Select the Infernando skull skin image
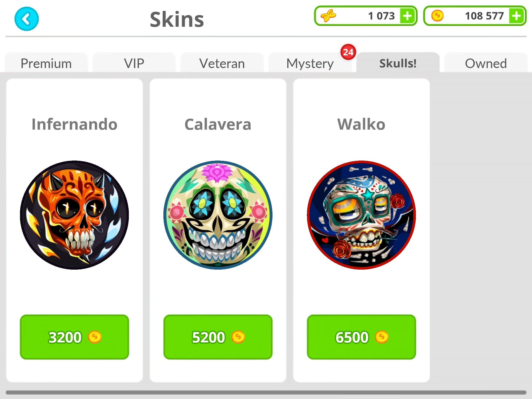 (x=75, y=215)
